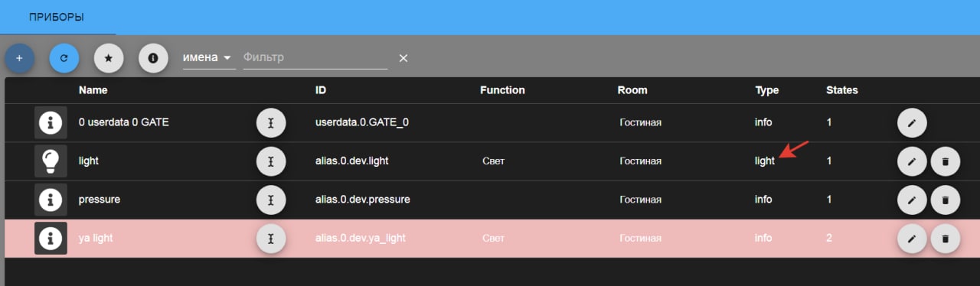This screenshot has height=286, width=980.
Task: Click Гостиная room in pressure row
Action: click(x=640, y=200)
